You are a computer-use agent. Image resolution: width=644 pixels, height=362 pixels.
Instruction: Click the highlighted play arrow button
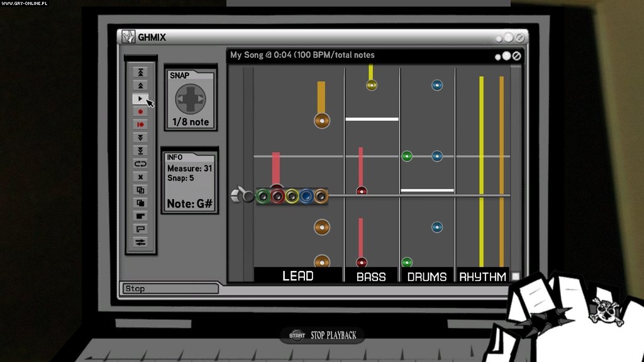click(x=140, y=99)
